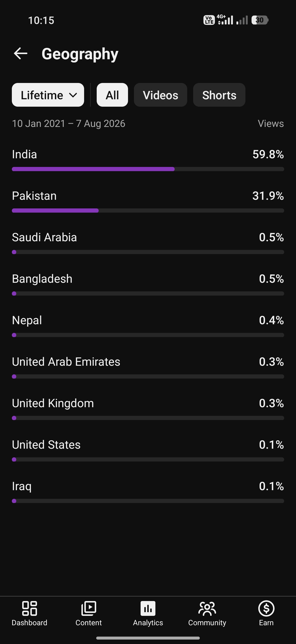Image resolution: width=296 pixels, height=644 pixels.
Task: Tap the battery indicator in status bar
Action: click(260, 20)
